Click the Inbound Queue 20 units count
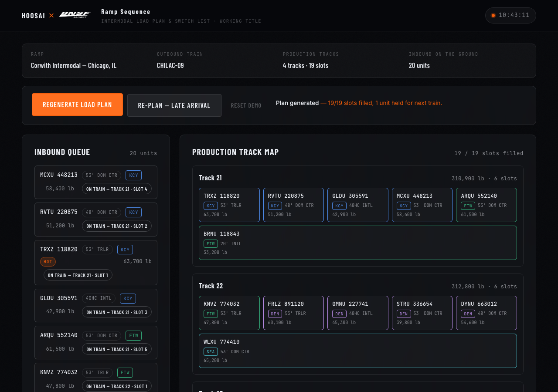This screenshot has width=558, height=392. coord(143,153)
